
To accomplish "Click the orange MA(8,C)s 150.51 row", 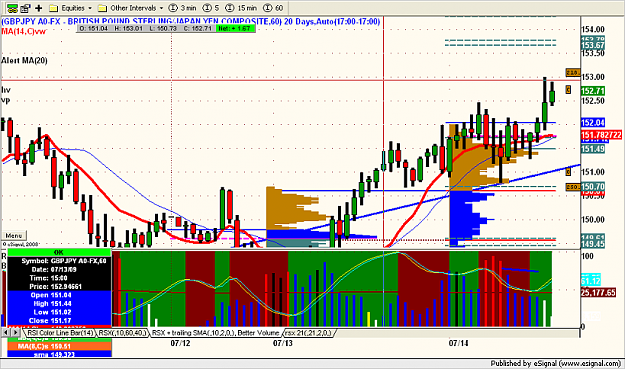I will coord(59,346).
